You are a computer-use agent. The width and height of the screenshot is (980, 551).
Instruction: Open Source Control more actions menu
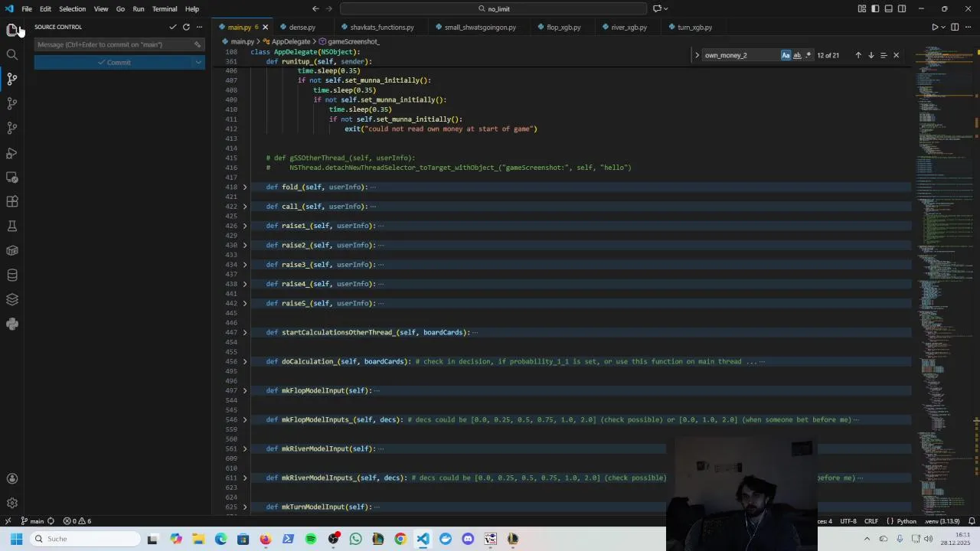(x=199, y=27)
